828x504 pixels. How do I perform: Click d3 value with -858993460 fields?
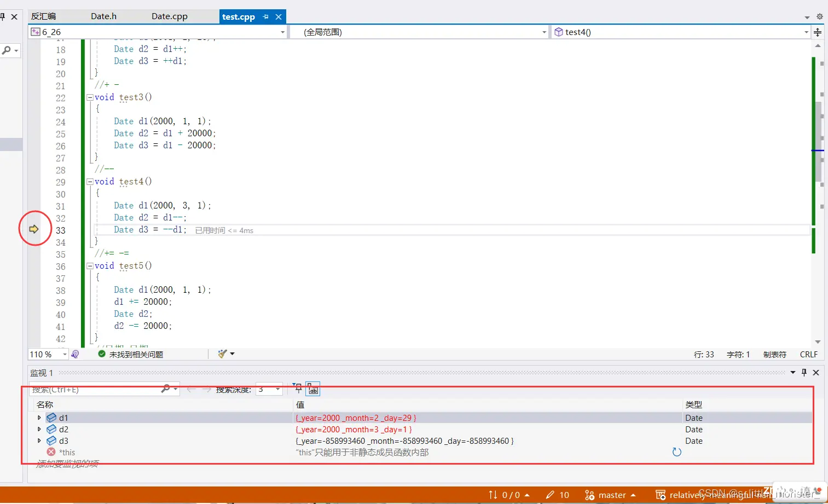click(x=404, y=441)
